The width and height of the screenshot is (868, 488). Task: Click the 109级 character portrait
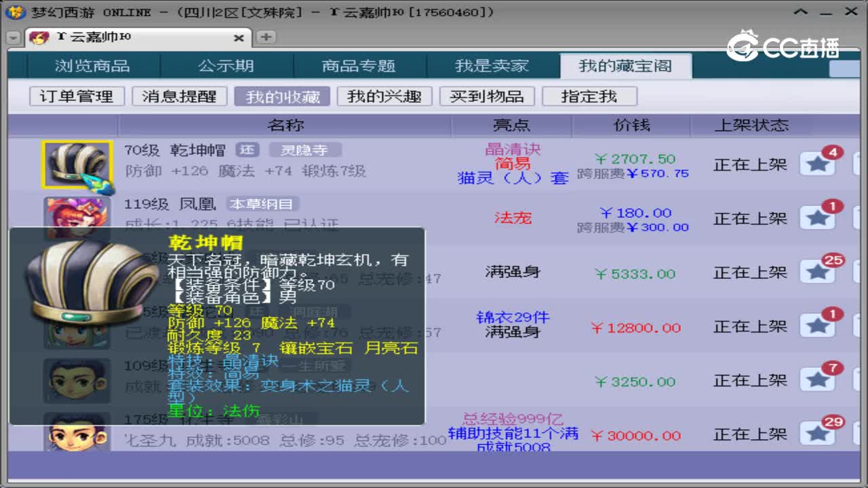(77, 381)
